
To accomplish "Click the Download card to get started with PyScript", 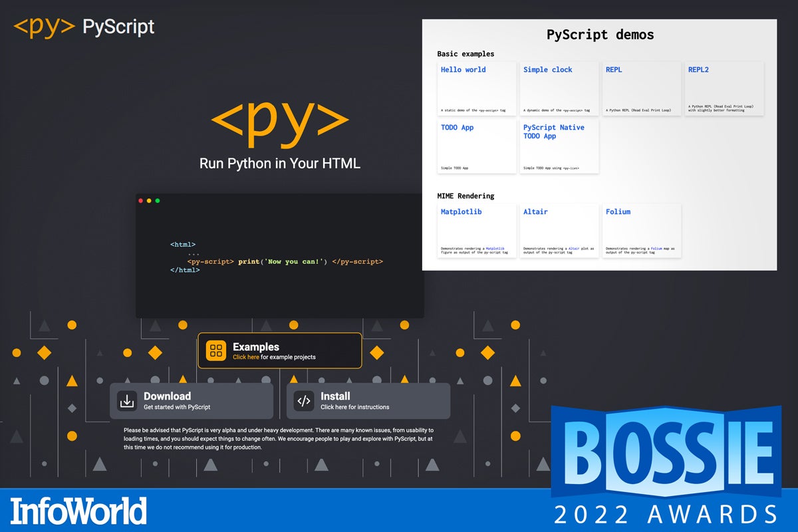I will 191,400.
